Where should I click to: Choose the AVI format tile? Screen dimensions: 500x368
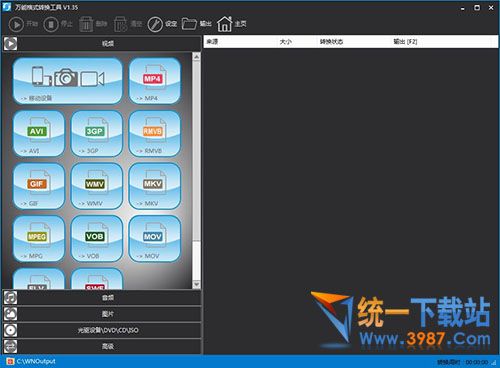39,133
